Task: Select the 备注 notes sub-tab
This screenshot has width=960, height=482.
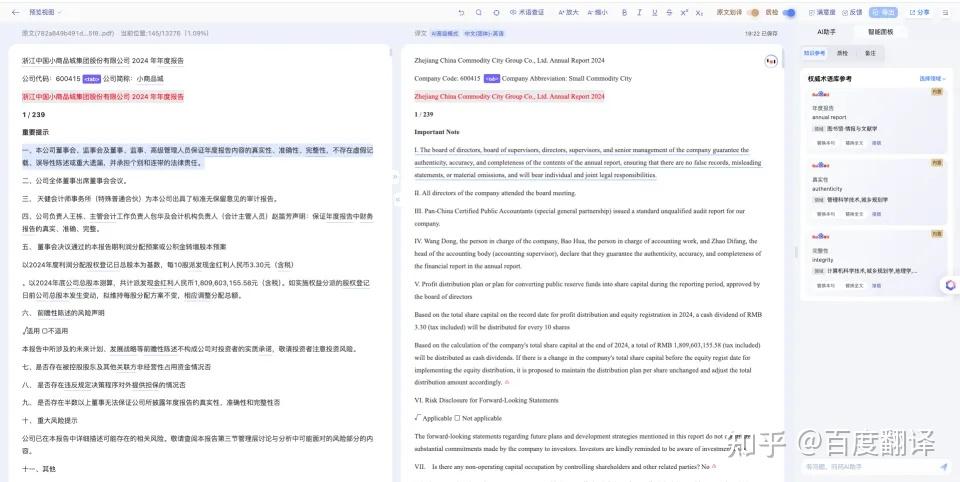Action: point(870,53)
